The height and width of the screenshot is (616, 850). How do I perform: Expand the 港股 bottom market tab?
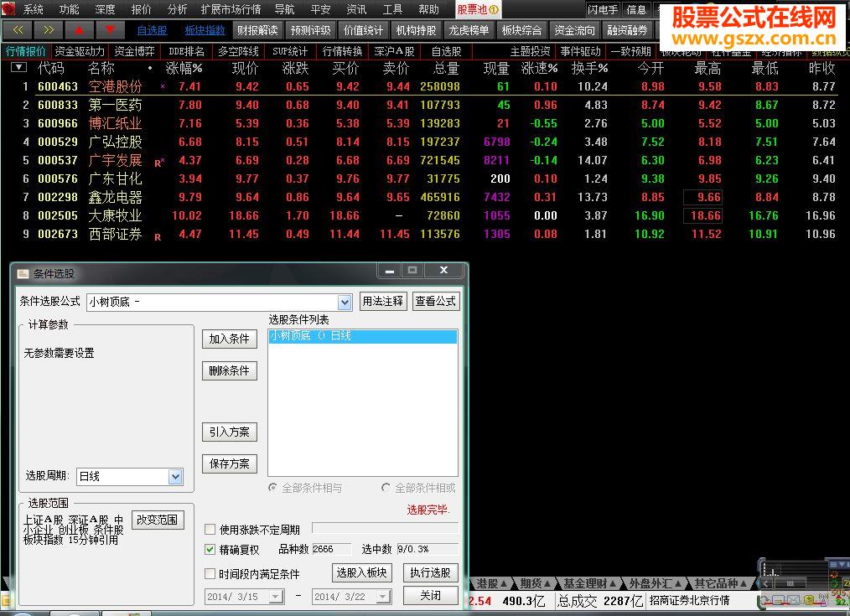[492, 583]
